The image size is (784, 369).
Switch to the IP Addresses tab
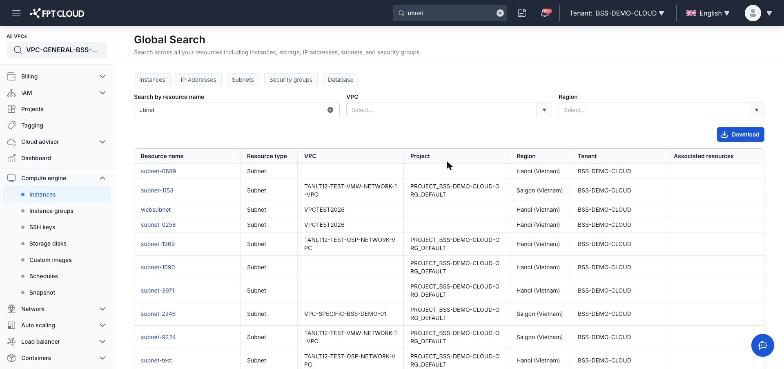[198, 80]
